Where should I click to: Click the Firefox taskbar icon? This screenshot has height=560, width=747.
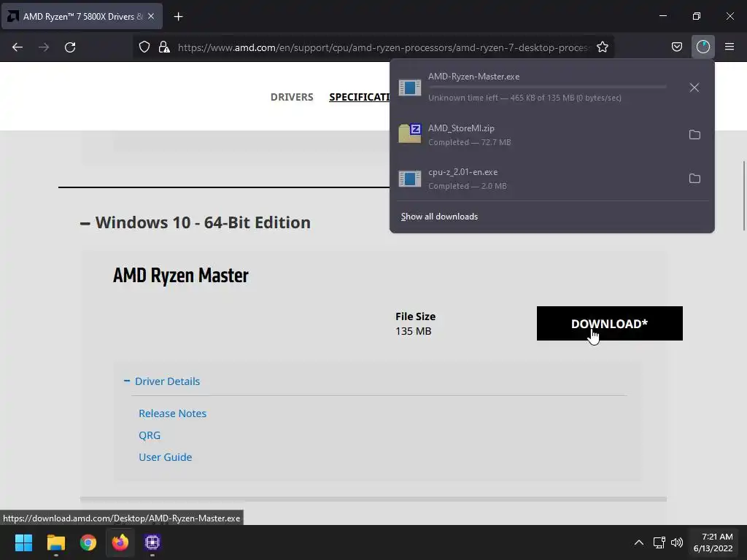point(120,542)
